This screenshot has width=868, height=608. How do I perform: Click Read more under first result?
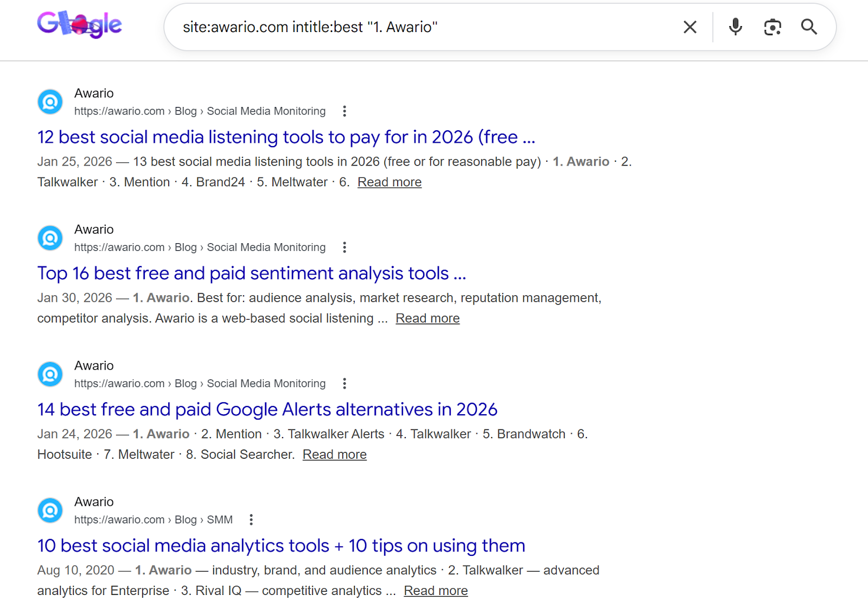389,182
